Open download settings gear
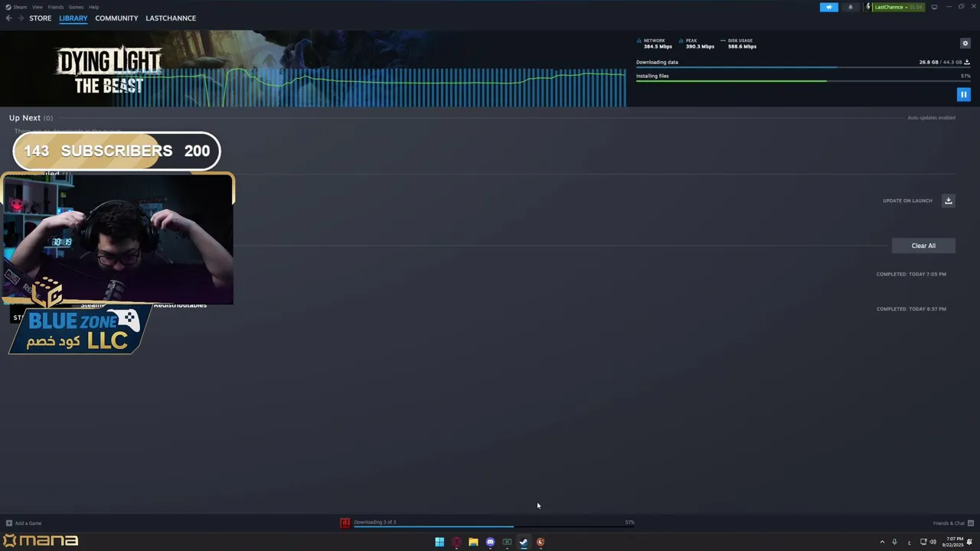 965,44
